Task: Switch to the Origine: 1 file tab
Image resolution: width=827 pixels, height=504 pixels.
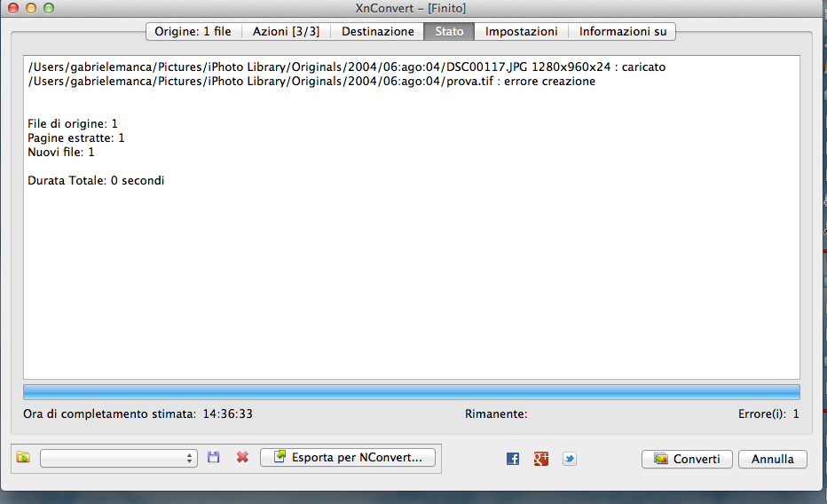Action: 193,32
